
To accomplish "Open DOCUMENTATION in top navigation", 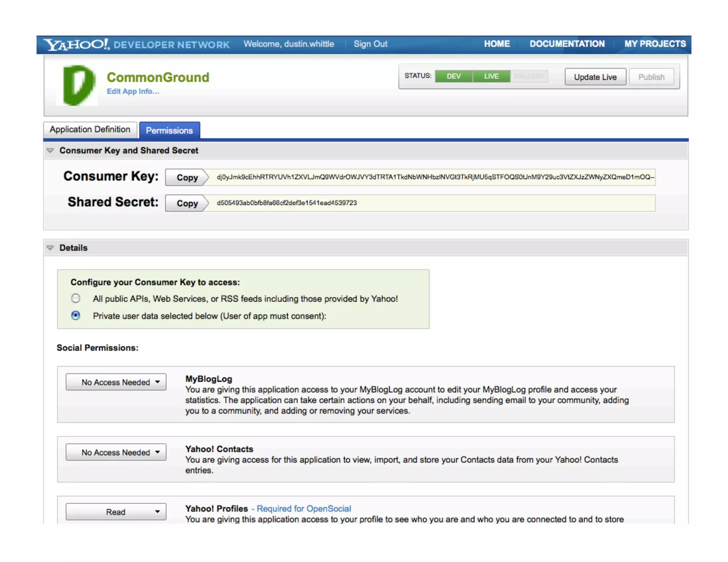I will [x=567, y=44].
